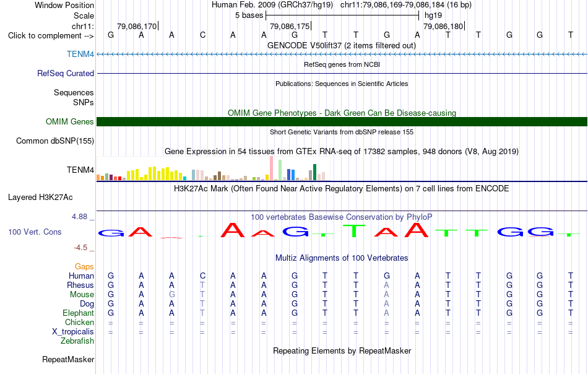Click the Scale track label

click(84, 15)
